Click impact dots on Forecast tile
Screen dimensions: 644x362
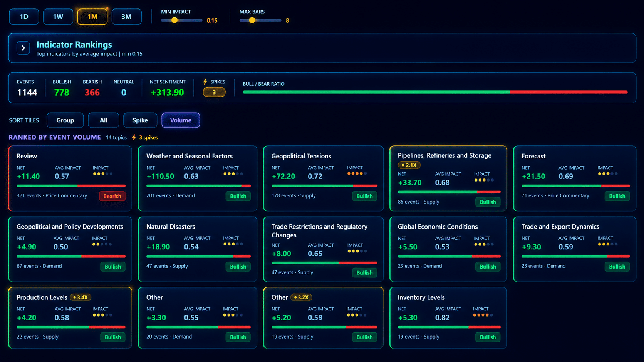coord(607,174)
